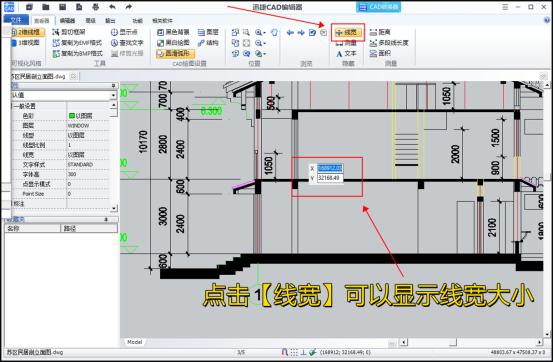Select the 文字样式 STANDARD value
554x362 pixels.
[88, 165]
